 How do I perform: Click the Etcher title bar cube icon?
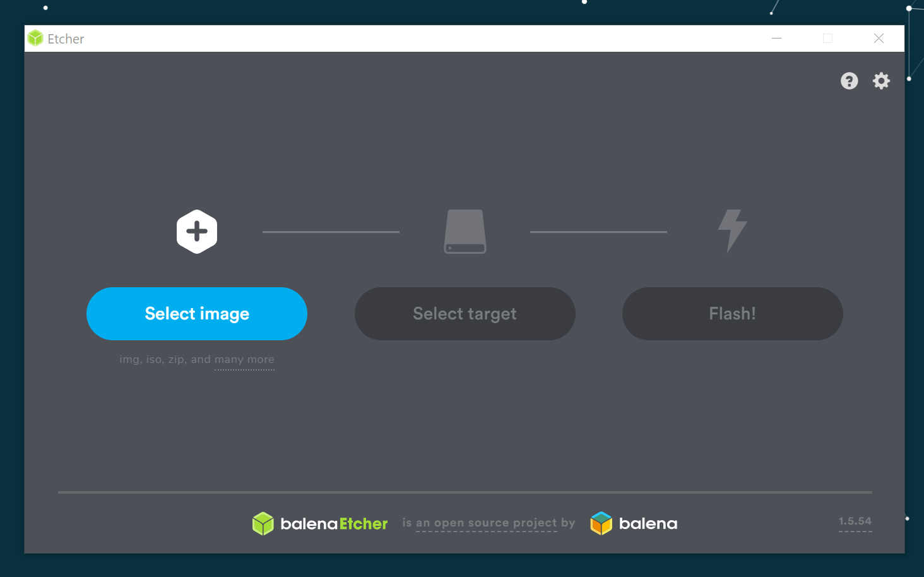click(x=35, y=39)
